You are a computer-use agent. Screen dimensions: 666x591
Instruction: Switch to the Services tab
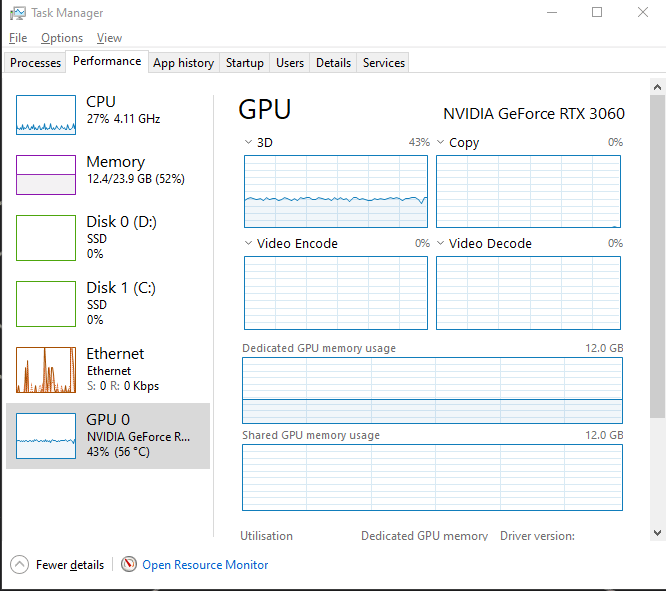384,62
